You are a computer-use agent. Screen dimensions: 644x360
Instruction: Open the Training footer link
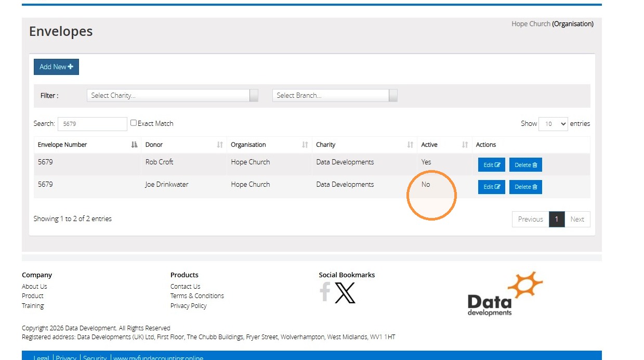tap(33, 305)
